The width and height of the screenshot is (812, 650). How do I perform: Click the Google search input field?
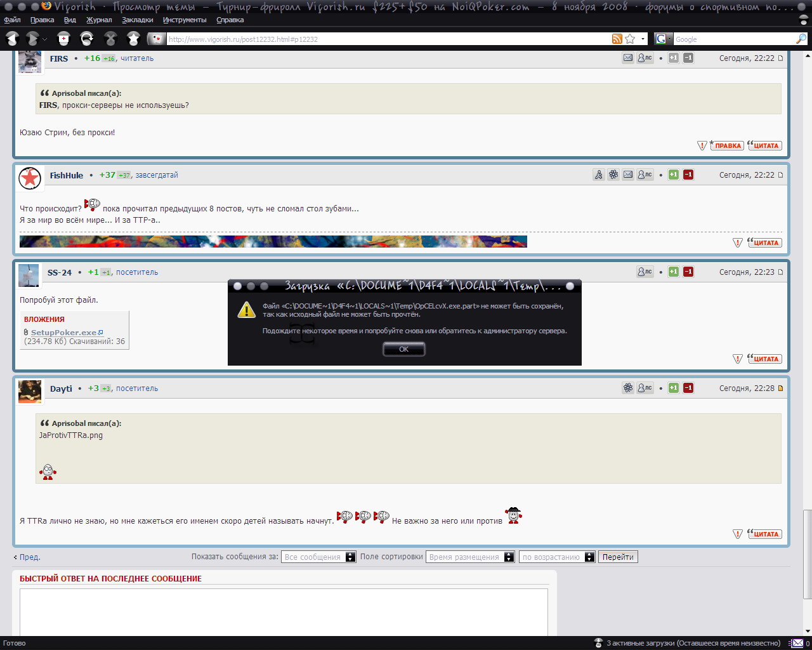(x=734, y=39)
